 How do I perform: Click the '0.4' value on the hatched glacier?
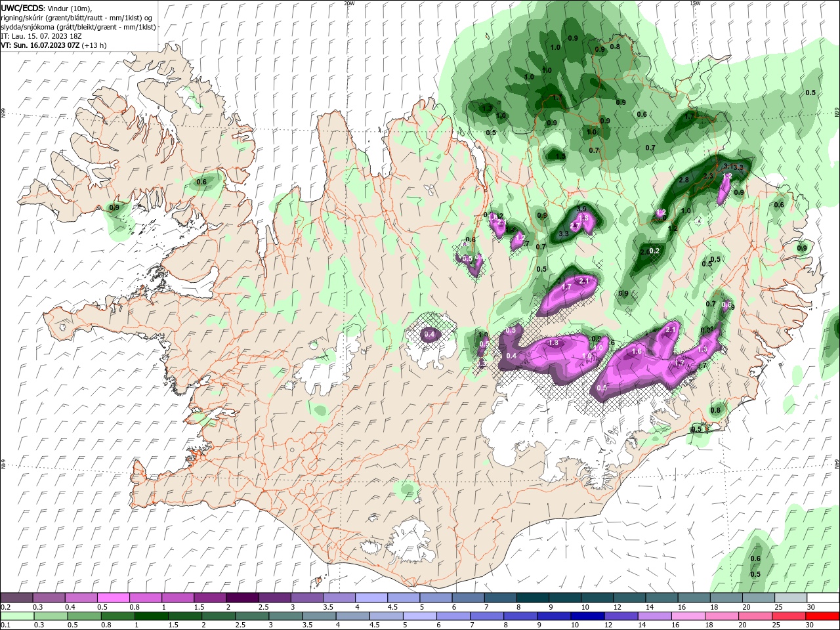point(429,335)
